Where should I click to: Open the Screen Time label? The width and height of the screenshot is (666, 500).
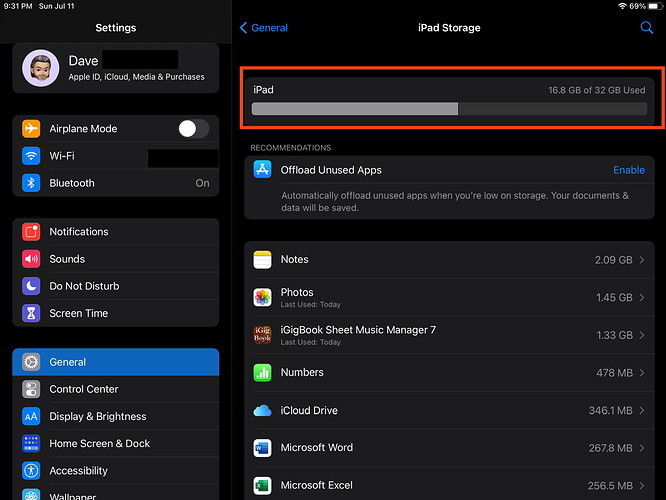79,313
